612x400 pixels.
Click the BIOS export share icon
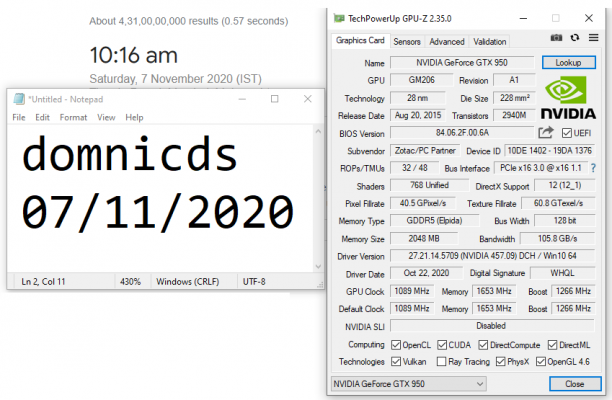point(546,133)
